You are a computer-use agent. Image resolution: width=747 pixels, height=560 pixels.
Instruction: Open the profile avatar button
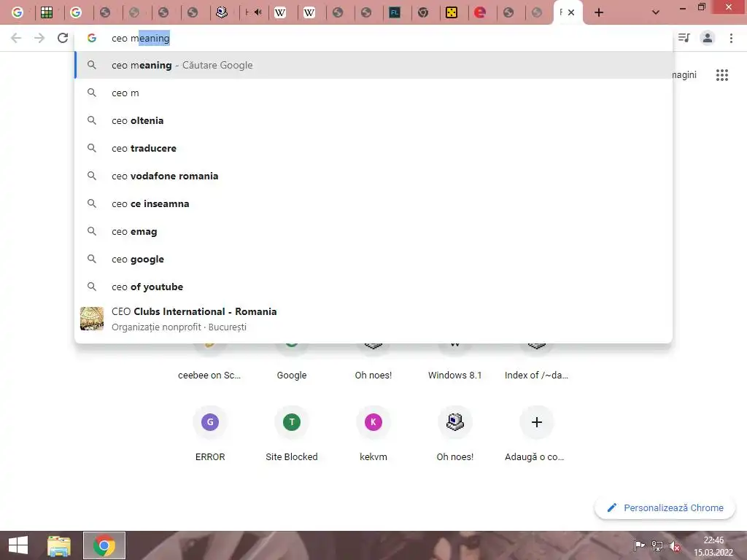coord(708,38)
